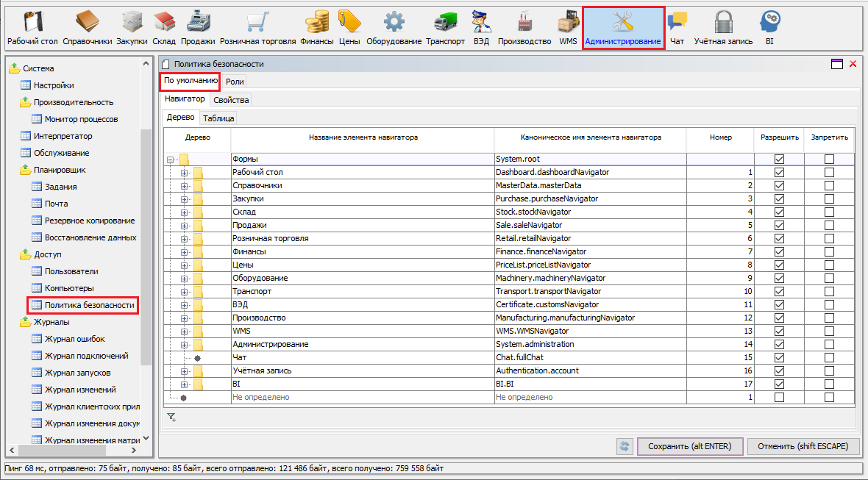This screenshot has height=480, width=868.
Task: Click the filter icon below the table
Action: 171,418
